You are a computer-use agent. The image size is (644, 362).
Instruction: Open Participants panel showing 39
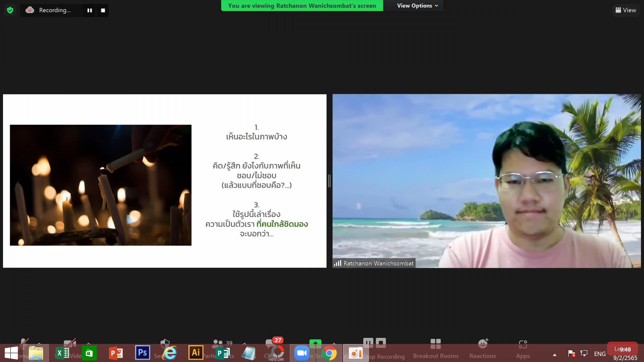point(222,343)
